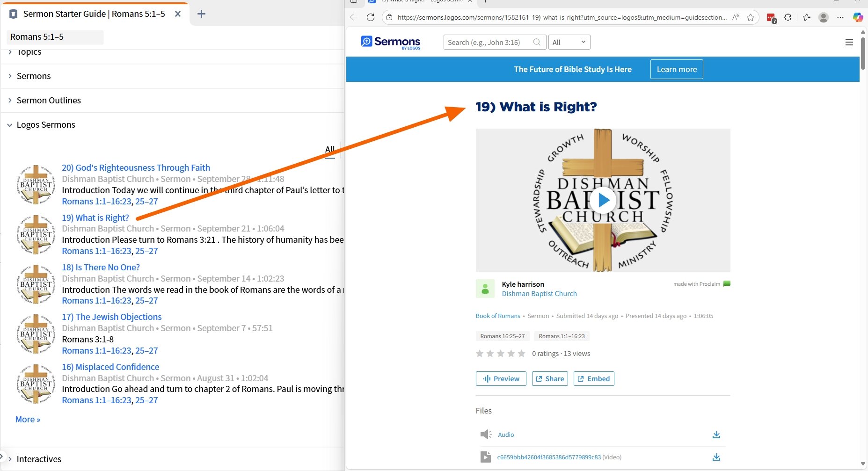
Task: Open the 'All' dropdown next to the search box
Action: pos(569,42)
